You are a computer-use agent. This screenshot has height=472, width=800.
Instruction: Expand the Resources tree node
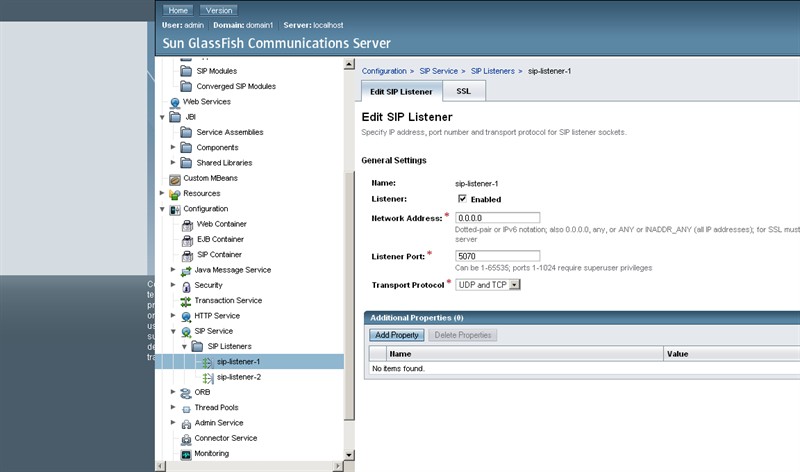pyautogui.click(x=162, y=193)
